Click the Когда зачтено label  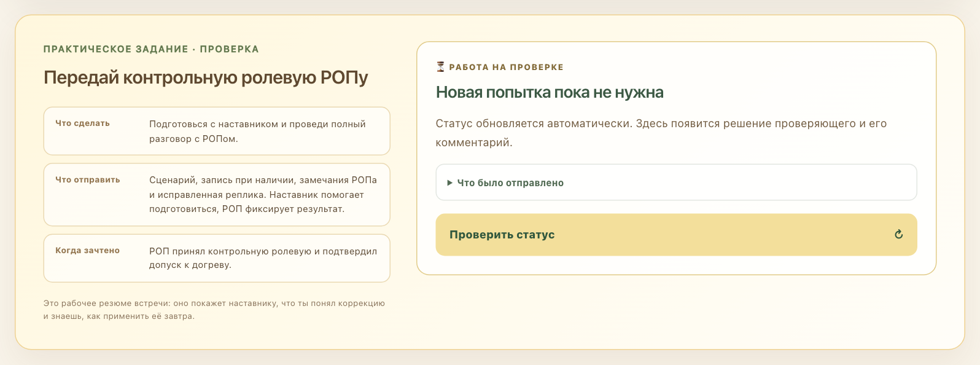[x=87, y=250]
